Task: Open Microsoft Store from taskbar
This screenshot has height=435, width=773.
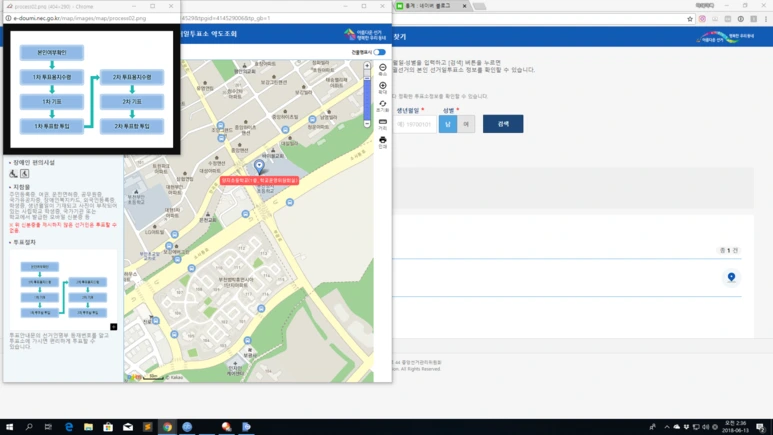Action: pos(108,427)
